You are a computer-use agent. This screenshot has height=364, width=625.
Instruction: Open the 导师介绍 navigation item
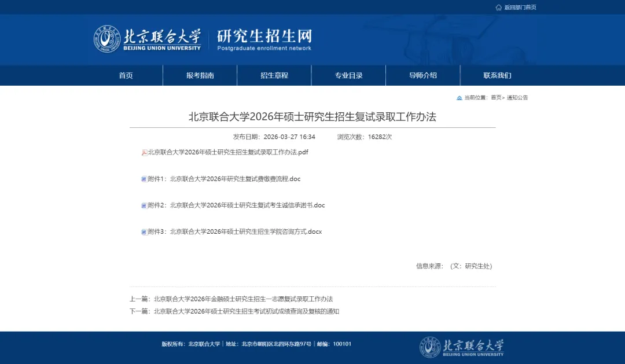coord(423,75)
